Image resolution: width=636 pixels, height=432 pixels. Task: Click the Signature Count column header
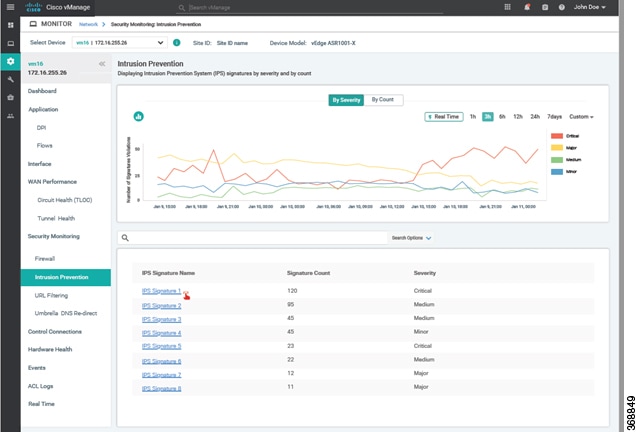tap(308, 273)
